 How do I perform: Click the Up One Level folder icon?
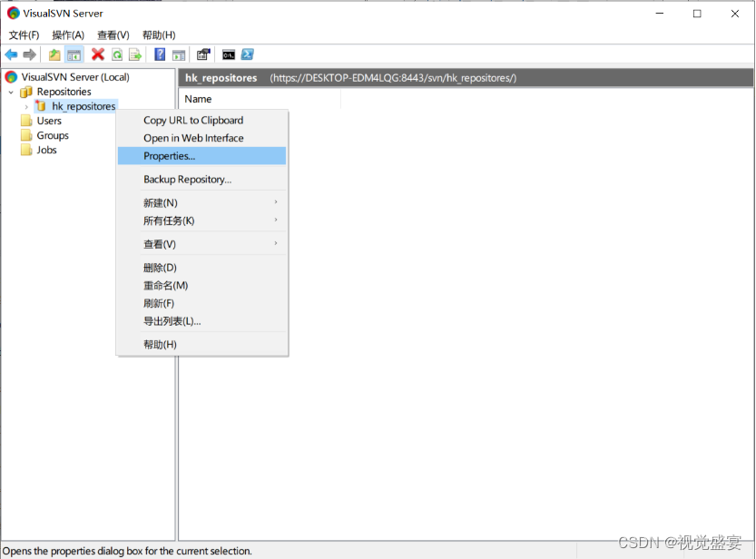pos(54,55)
